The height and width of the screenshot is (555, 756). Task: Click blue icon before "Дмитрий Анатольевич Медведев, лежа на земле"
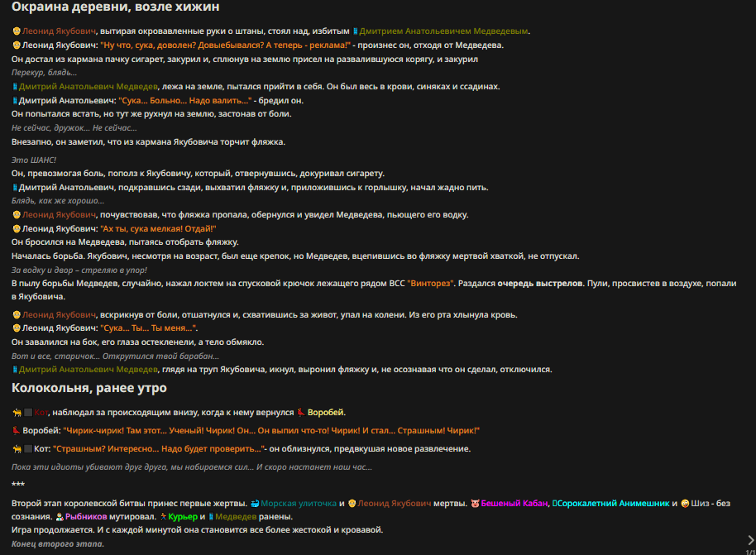[15, 86]
